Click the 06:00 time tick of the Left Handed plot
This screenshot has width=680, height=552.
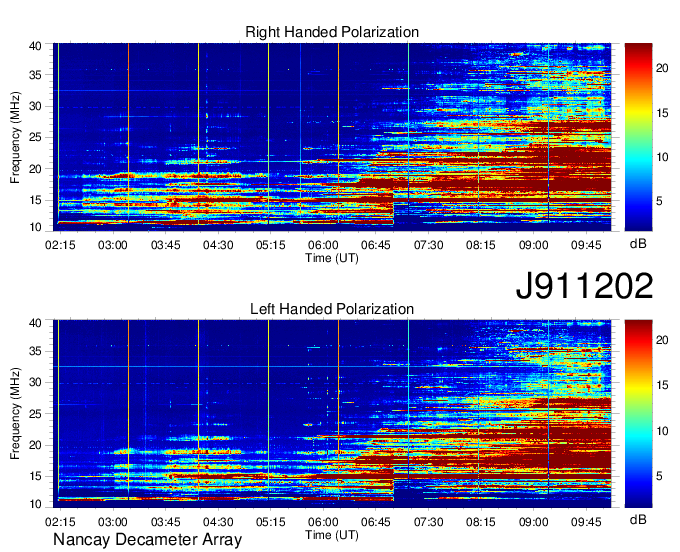click(x=323, y=522)
